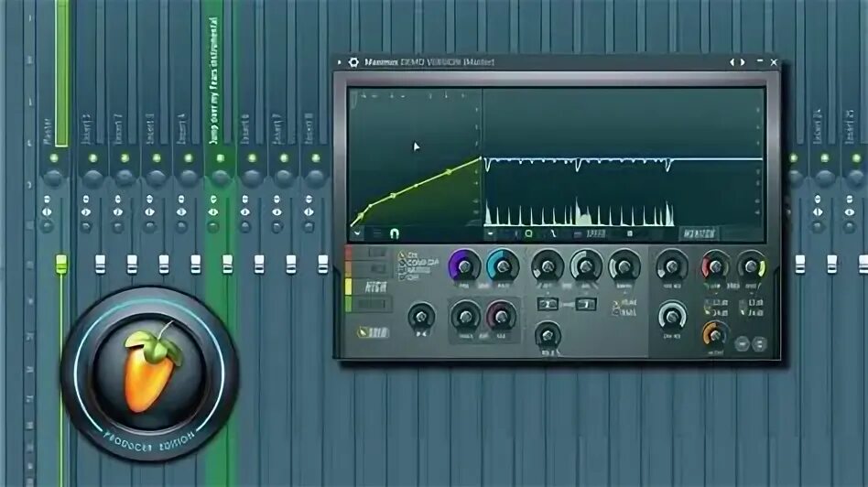Click the Insert 7 track pan knob

(x=284, y=179)
